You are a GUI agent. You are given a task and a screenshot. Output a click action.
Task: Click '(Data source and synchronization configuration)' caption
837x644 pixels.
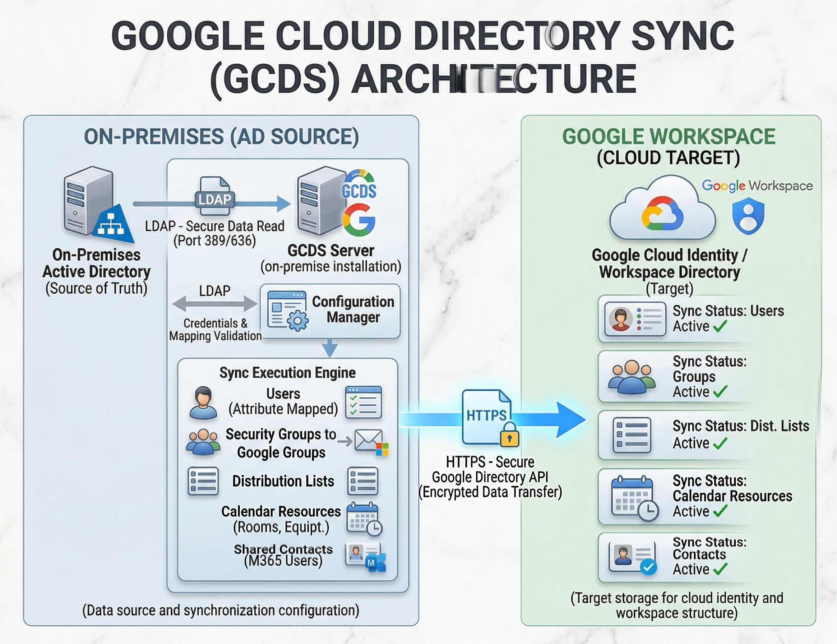pos(221,610)
